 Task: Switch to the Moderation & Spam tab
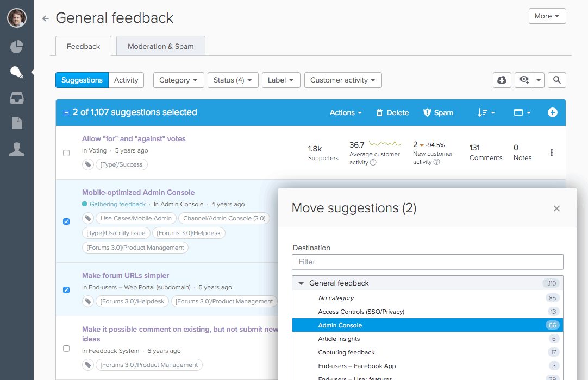160,46
